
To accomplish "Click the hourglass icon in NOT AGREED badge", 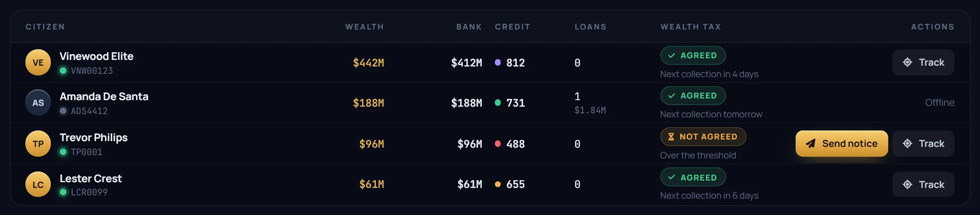I will point(671,137).
